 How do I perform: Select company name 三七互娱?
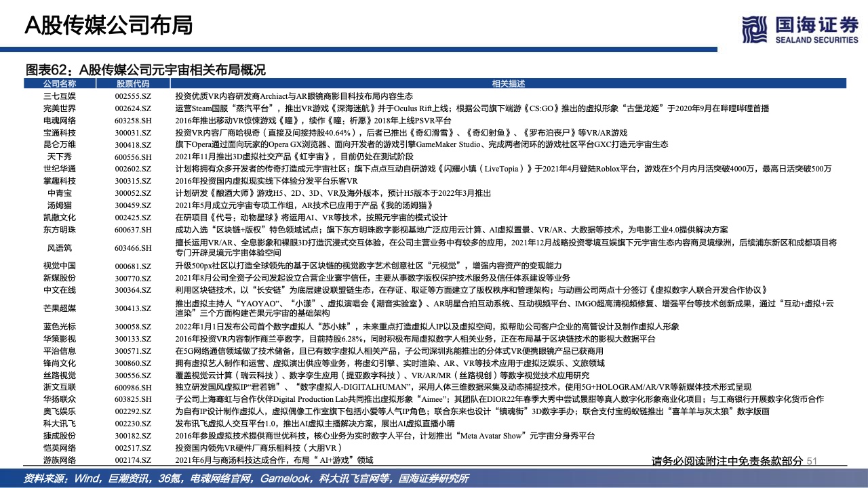pyautogui.click(x=60, y=96)
